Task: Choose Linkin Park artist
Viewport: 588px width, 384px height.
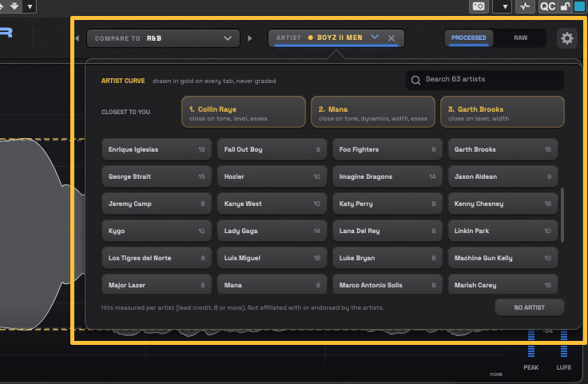Action: pos(503,231)
